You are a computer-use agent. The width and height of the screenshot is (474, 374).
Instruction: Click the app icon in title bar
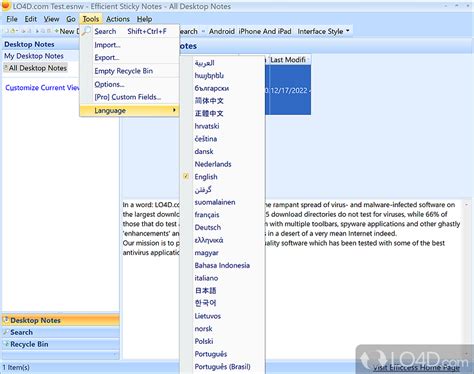[x=6, y=6]
